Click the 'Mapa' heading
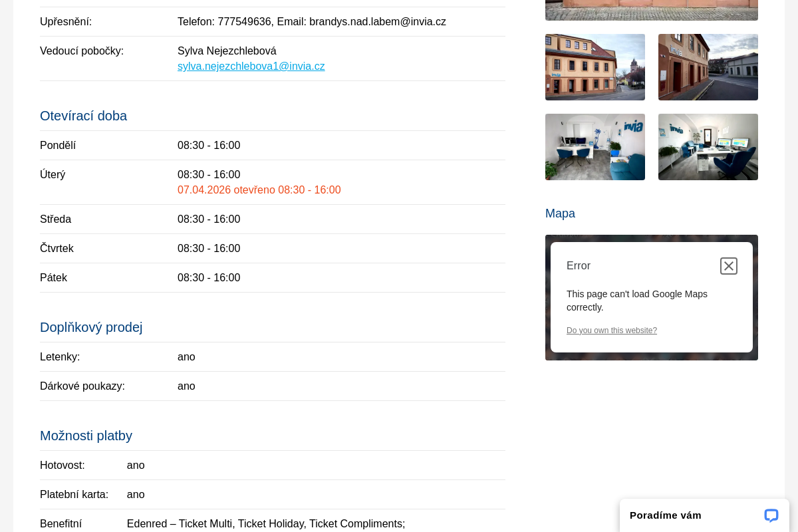This screenshot has width=798, height=532. [x=560, y=213]
